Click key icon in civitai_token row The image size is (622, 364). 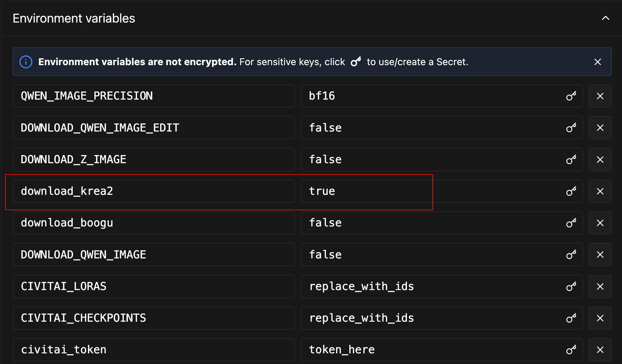pyautogui.click(x=571, y=350)
